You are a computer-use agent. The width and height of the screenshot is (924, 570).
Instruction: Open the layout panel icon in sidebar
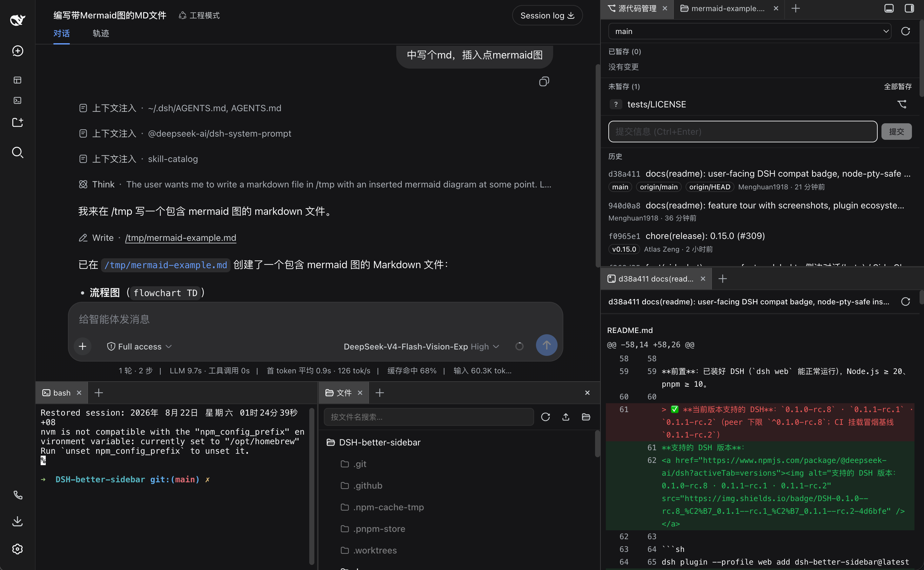pyautogui.click(x=17, y=80)
